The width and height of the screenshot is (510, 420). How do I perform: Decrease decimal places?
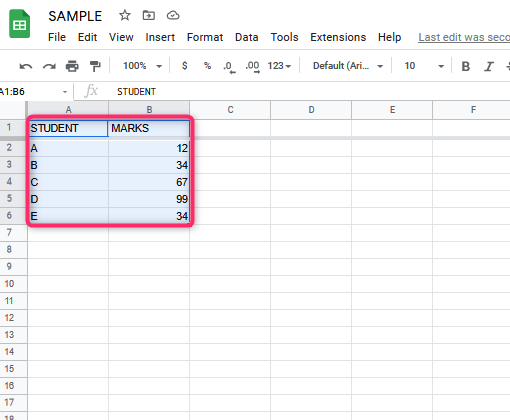pyautogui.click(x=229, y=67)
